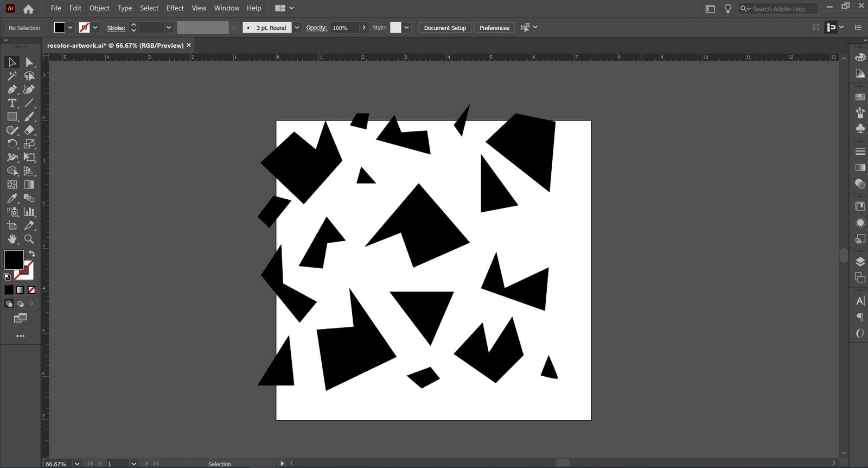Expand the Opacity arrow
The height and width of the screenshot is (468, 868).
coord(363,28)
